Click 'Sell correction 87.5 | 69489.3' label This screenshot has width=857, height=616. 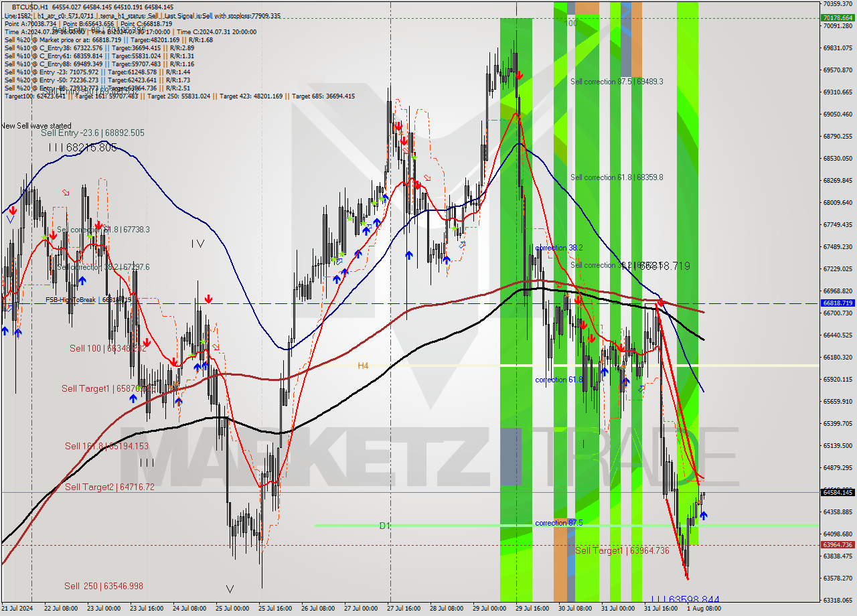pos(617,82)
